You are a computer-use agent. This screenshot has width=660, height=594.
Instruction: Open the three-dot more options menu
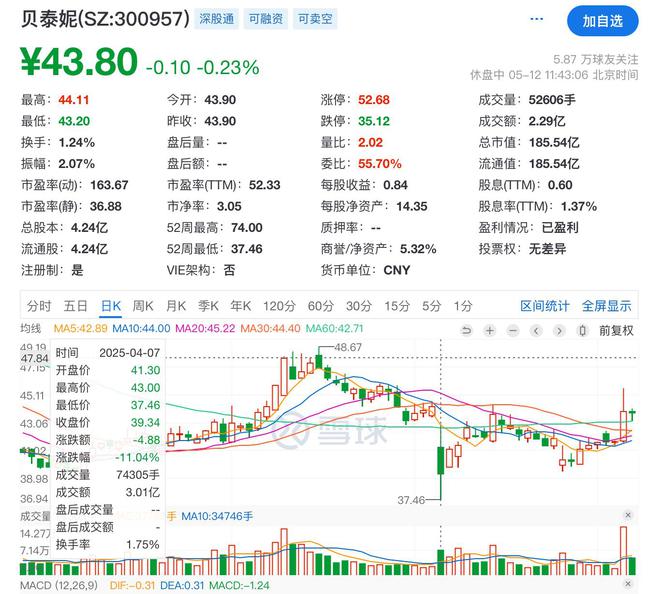(536, 19)
